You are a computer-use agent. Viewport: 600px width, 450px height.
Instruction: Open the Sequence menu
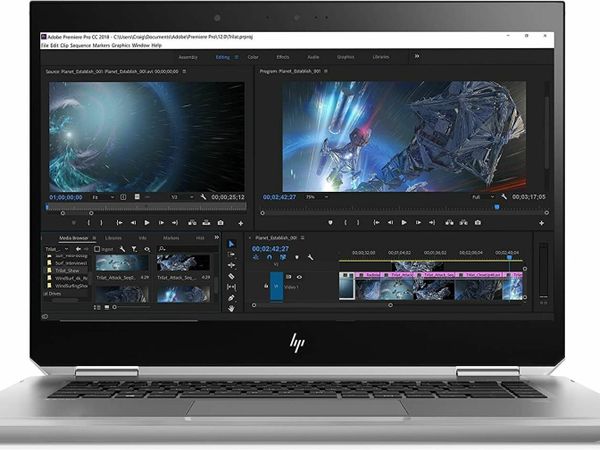(x=90, y=45)
